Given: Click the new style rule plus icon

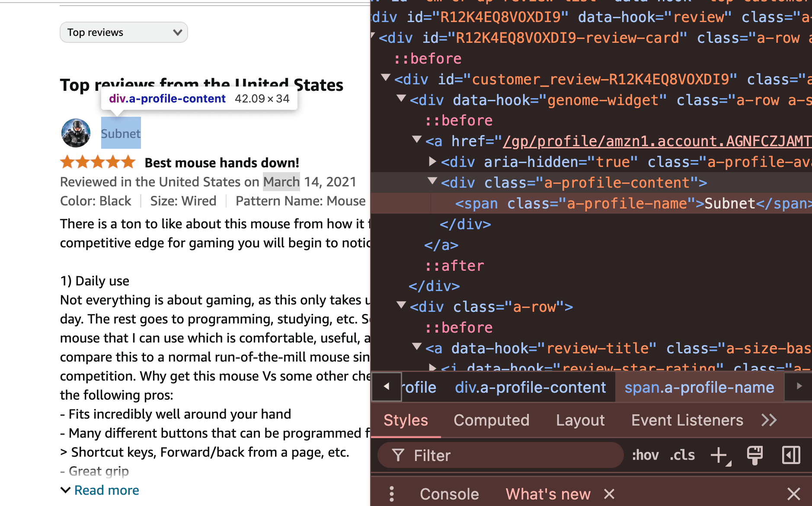Looking at the screenshot, I should tap(720, 455).
